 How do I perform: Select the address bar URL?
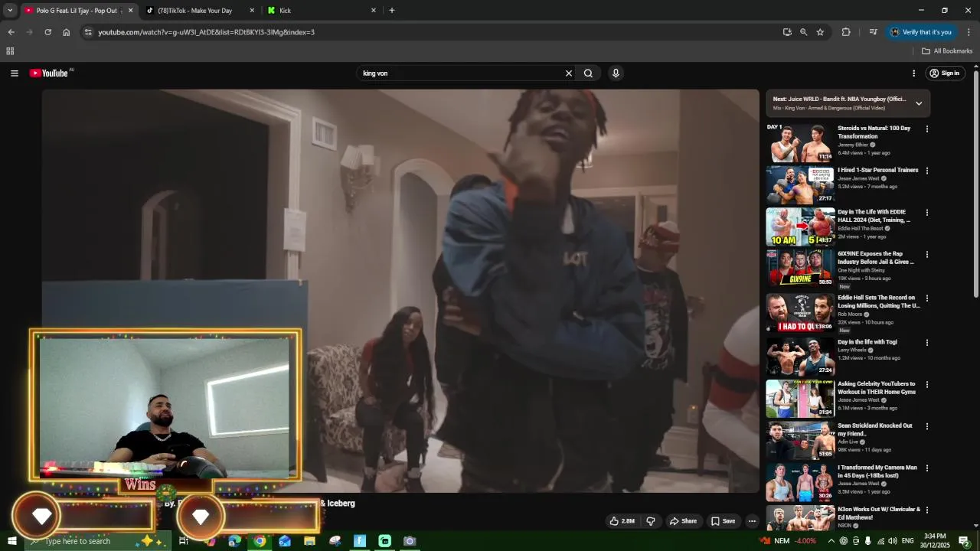pyautogui.click(x=207, y=32)
